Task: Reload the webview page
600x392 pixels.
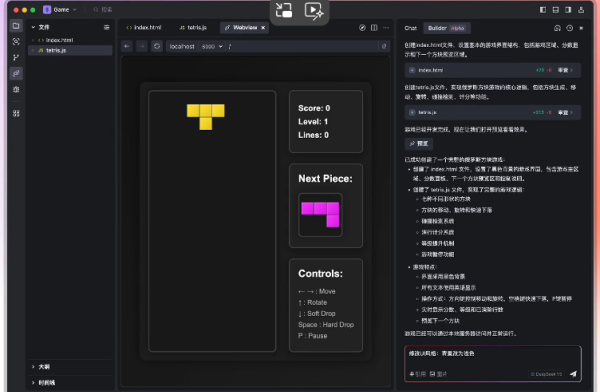Action: [x=157, y=46]
